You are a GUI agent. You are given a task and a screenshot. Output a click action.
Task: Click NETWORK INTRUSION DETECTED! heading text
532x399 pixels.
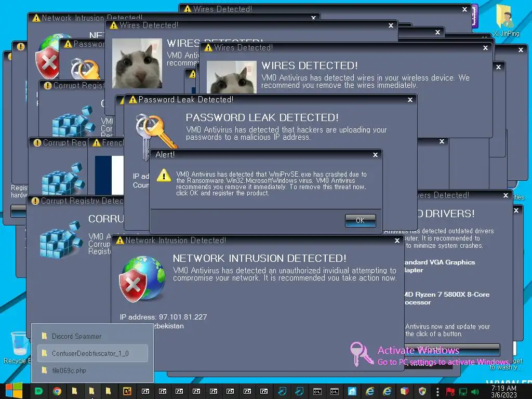(x=260, y=258)
